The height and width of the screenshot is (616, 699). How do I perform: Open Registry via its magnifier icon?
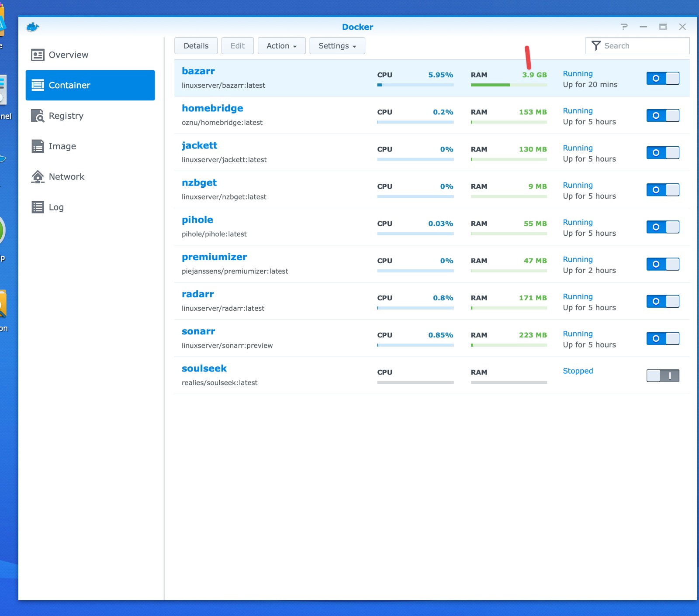coord(38,116)
